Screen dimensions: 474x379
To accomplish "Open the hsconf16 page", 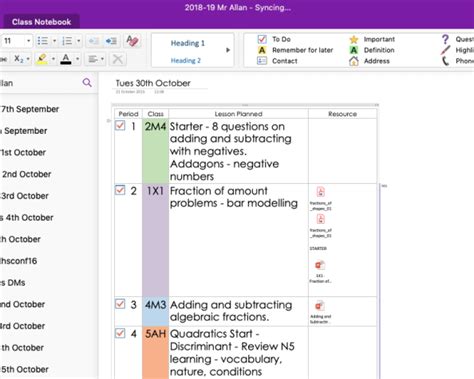I will tap(19, 261).
